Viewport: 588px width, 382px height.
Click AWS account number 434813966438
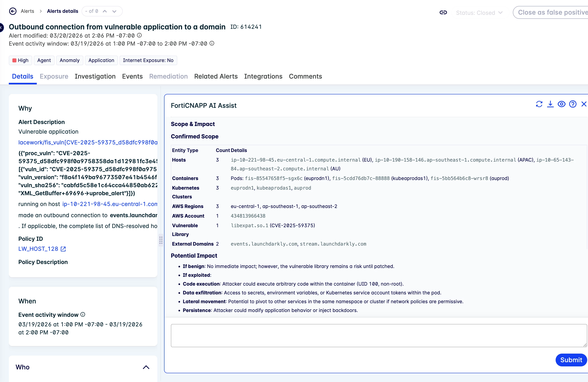coord(248,216)
